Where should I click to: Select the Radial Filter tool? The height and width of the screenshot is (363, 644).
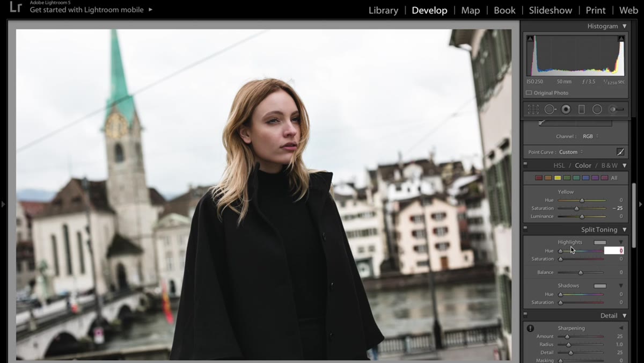597,109
